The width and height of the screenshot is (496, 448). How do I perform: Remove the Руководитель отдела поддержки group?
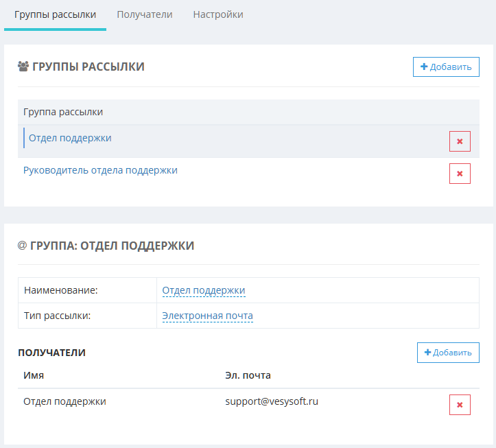(x=460, y=174)
